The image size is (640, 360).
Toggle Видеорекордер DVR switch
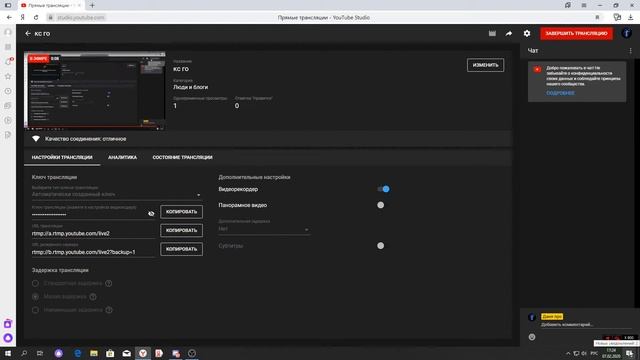coord(383,189)
